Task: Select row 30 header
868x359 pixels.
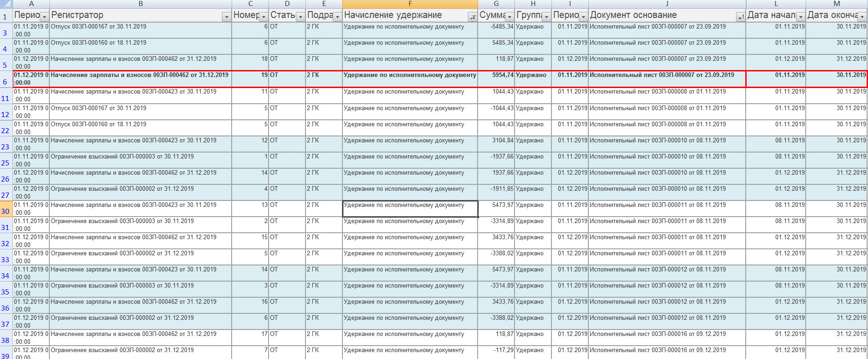Action: pyautogui.click(x=6, y=209)
